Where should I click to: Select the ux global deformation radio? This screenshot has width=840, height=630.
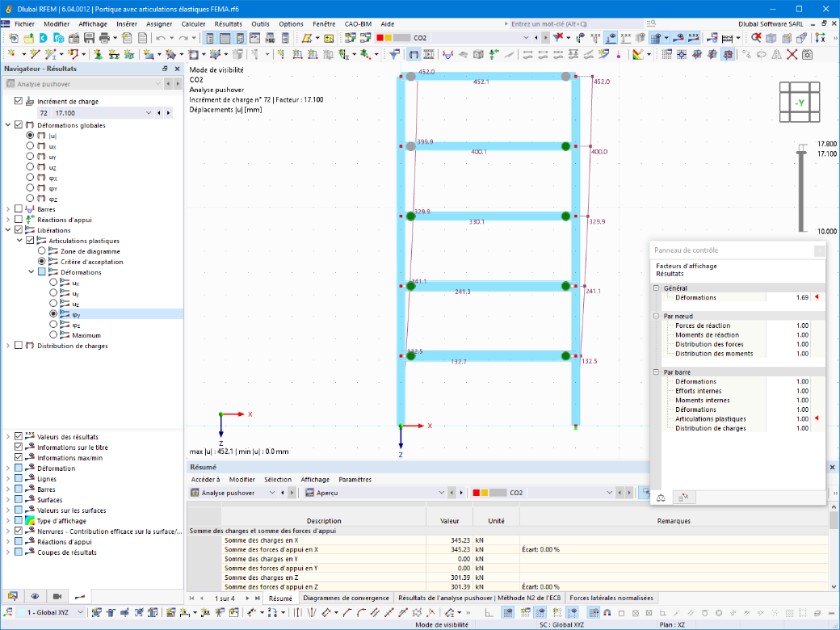30,145
